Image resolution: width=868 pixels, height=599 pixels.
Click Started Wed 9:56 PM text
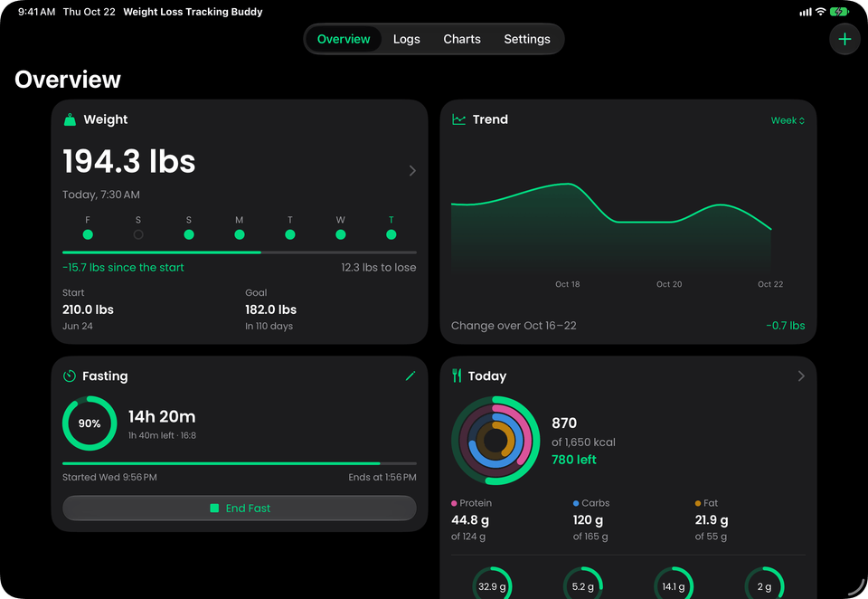click(109, 477)
